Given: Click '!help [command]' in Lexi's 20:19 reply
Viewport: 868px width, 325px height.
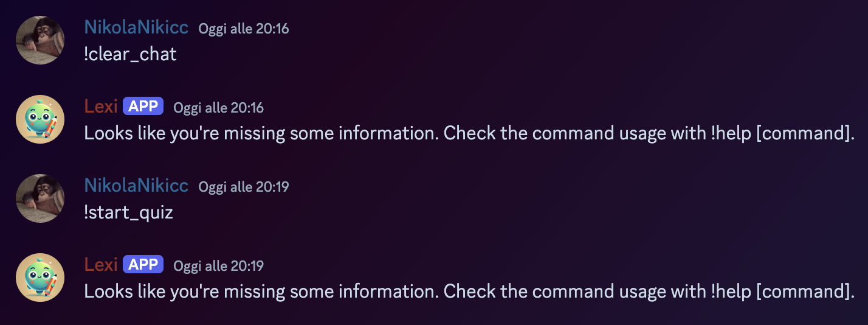Looking at the screenshot, I should pyautogui.click(x=782, y=292).
